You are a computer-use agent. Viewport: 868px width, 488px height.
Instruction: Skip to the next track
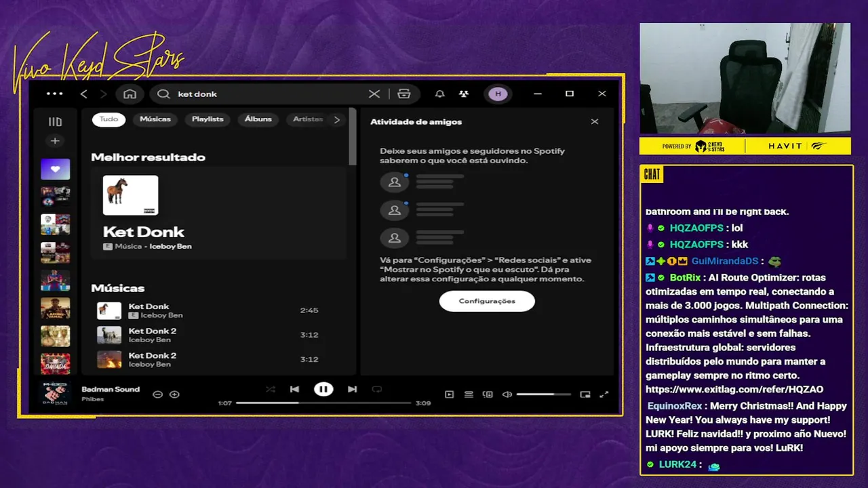pyautogui.click(x=352, y=389)
